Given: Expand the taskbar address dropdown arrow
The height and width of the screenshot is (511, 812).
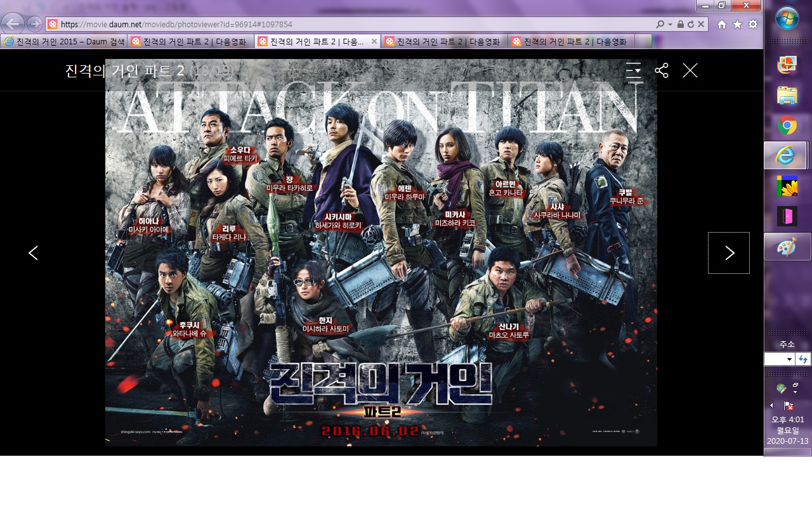Looking at the screenshot, I should 790,359.
